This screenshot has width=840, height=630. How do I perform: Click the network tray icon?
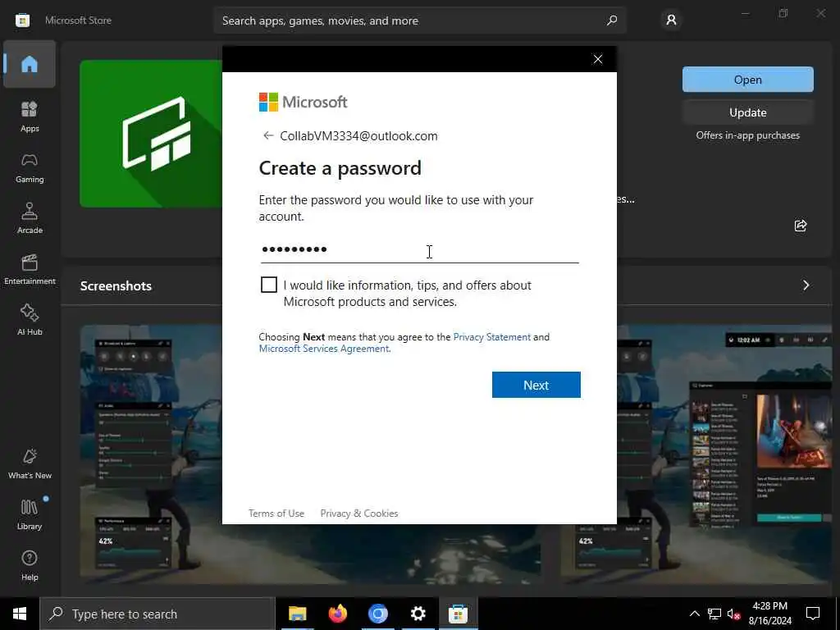714,614
